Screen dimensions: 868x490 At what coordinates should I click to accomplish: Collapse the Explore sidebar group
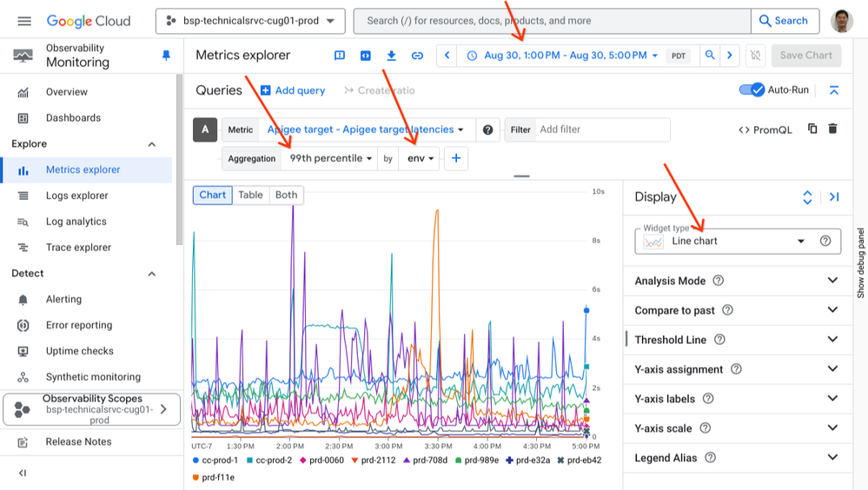pos(152,144)
